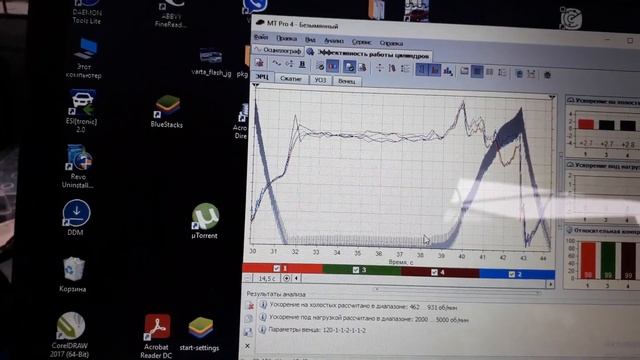This screenshot has width=640, height=360.
Task: Open the Корзина recycle bin
Action: point(73,274)
